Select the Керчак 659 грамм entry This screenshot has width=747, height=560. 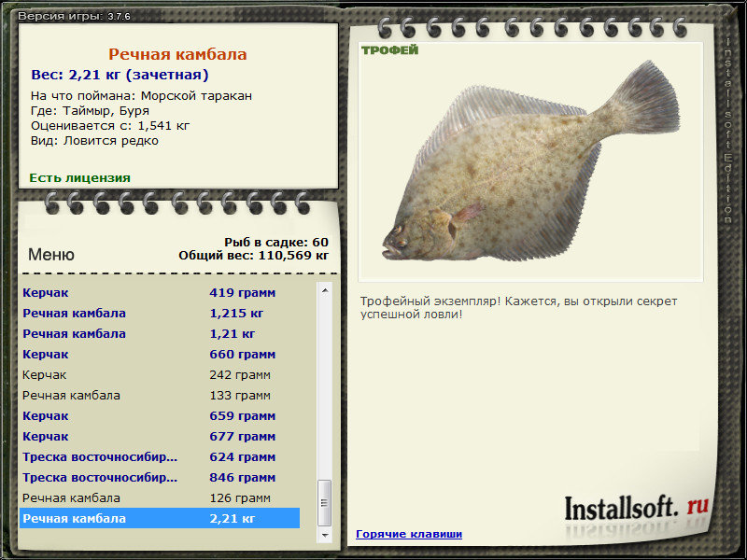click(x=160, y=415)
